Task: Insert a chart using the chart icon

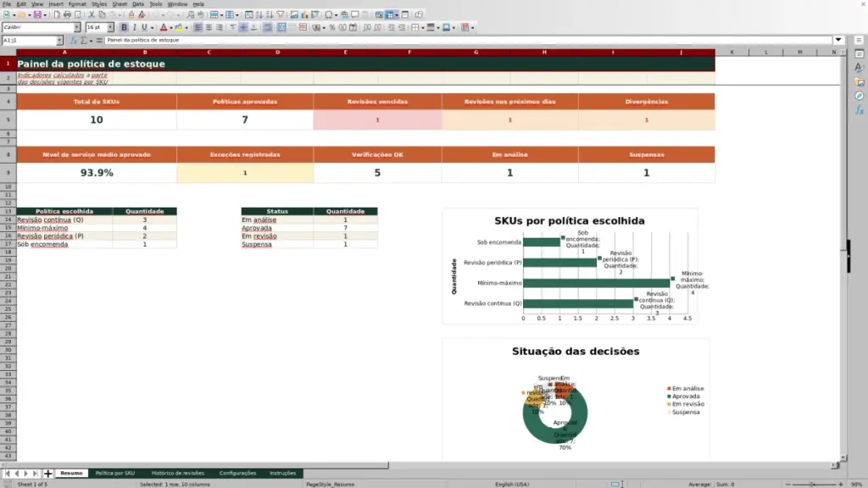Action: pos(304,15)
